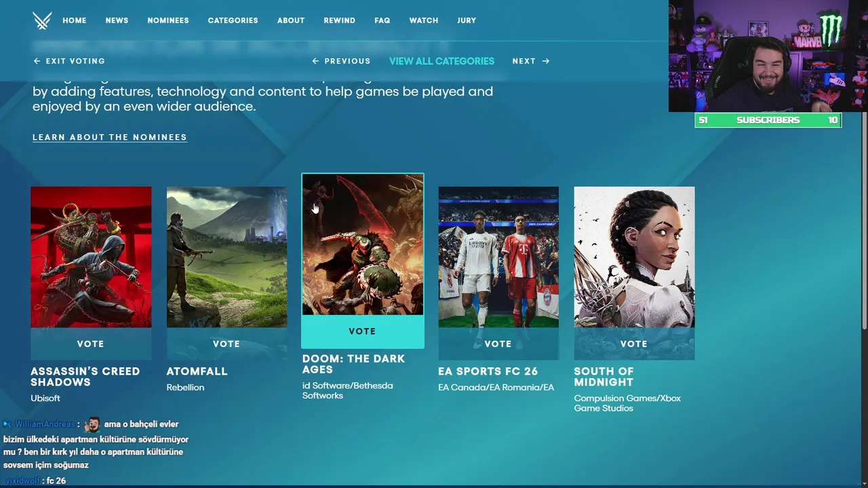This screenshot has height=488, width=868.
Task: Click the Ubisoft developer label
Action: click(45, 399)
